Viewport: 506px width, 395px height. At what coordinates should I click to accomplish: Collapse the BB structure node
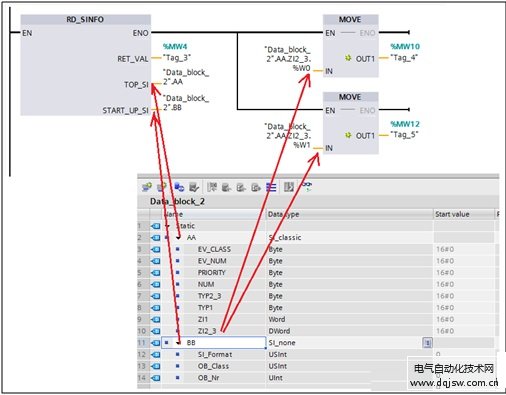pos(179,343)
